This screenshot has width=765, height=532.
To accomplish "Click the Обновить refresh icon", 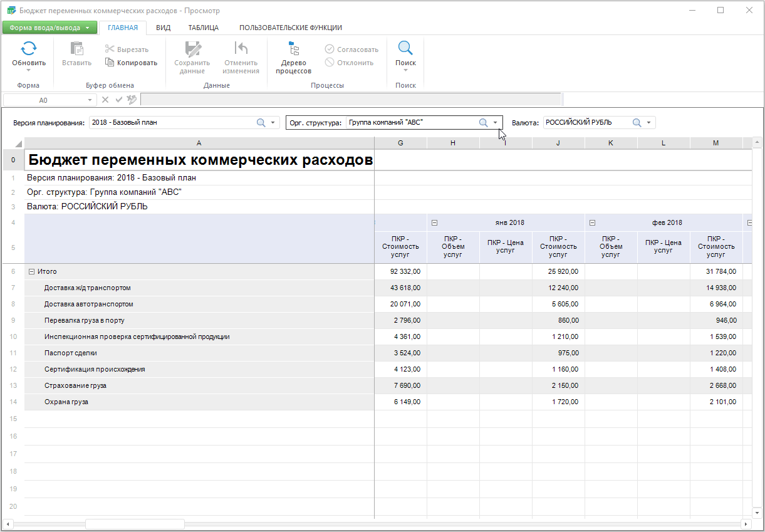I will (29, 49).
